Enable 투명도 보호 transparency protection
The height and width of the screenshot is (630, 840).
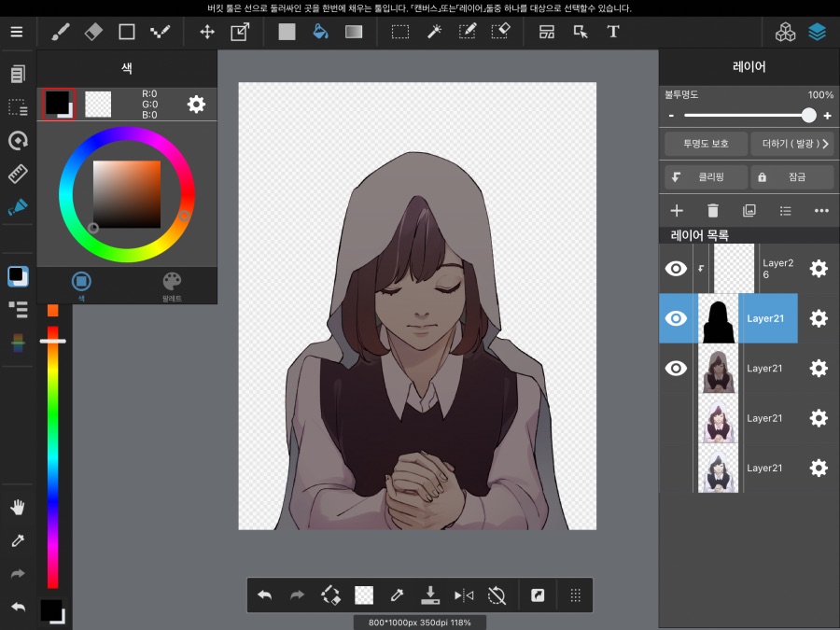coord(705,144)
